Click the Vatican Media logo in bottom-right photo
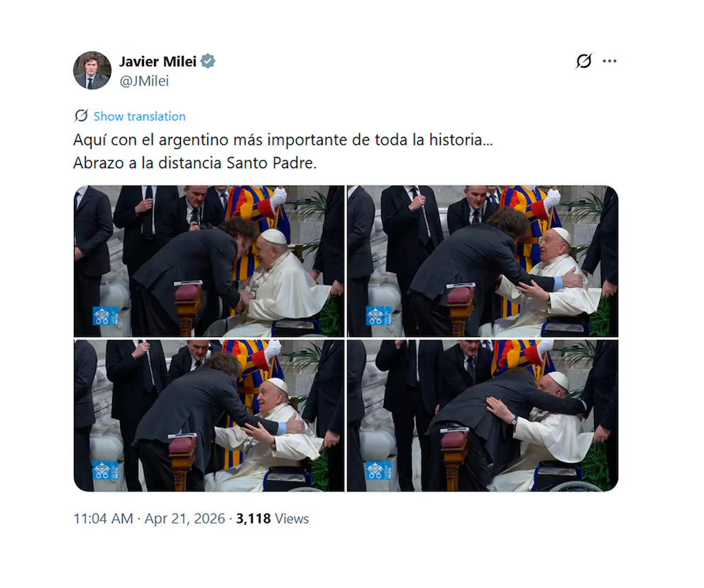 point(378,470)
